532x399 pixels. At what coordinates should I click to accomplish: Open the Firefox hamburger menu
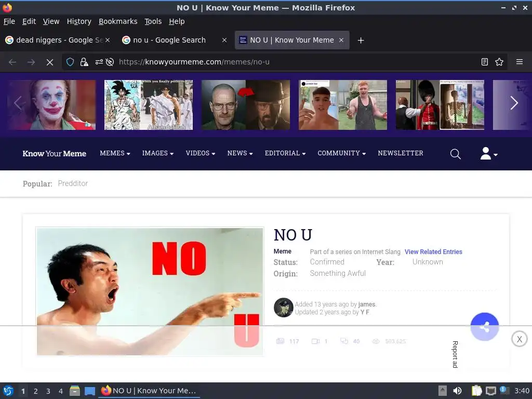[x=520, y=62]
